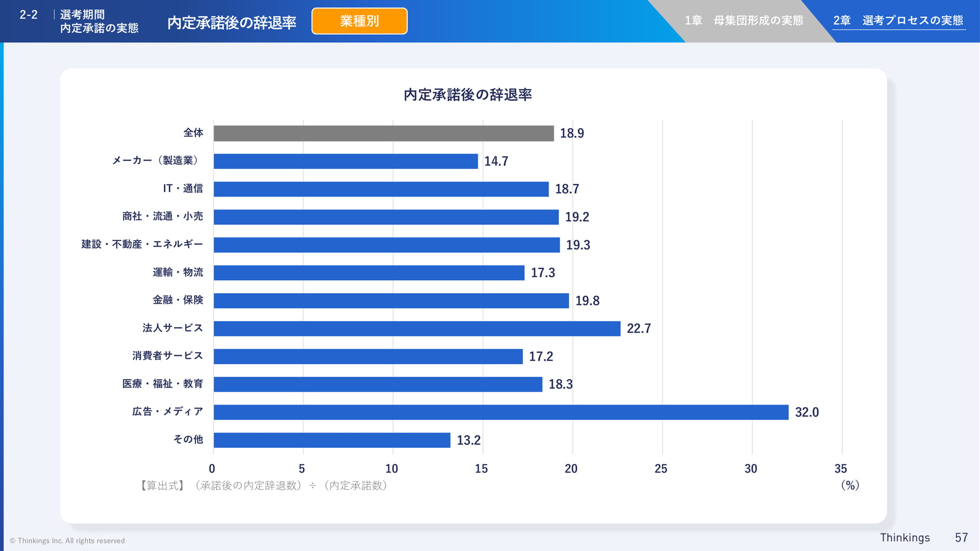
Task: Click the メーカー（製造業） bar
Action: [346, 161]
